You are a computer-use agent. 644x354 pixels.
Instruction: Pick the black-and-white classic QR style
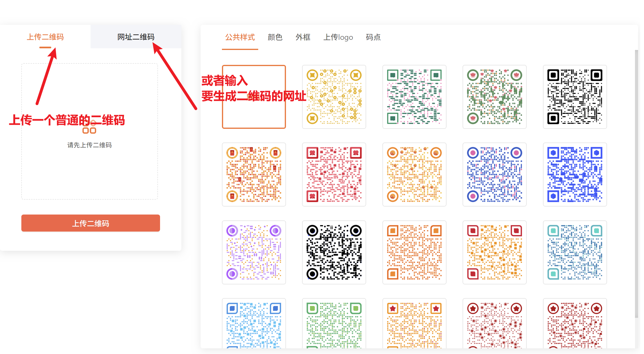pyautogui.click(x=575, y=97)
